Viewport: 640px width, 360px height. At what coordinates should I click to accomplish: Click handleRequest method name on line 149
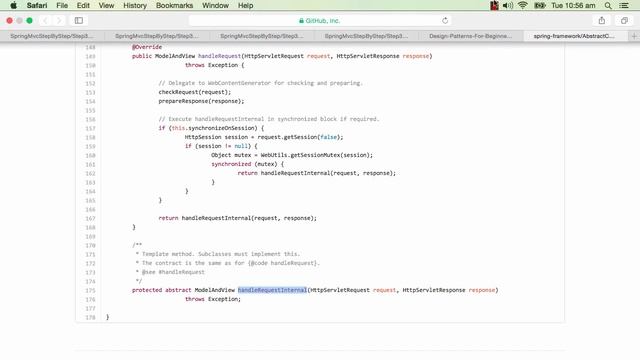[219, 56]
